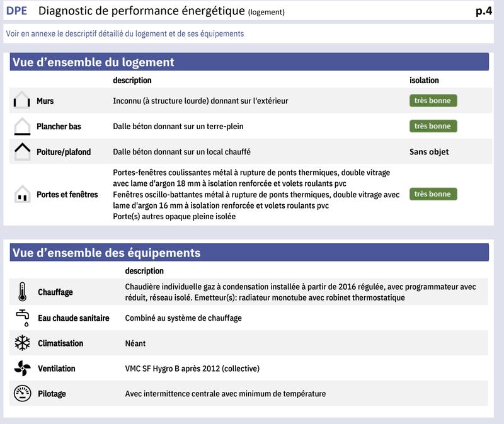Click the Ventilation fan icon
This screenshot has width=504, height=424.
pyautogui.click(x=22, y=369)
